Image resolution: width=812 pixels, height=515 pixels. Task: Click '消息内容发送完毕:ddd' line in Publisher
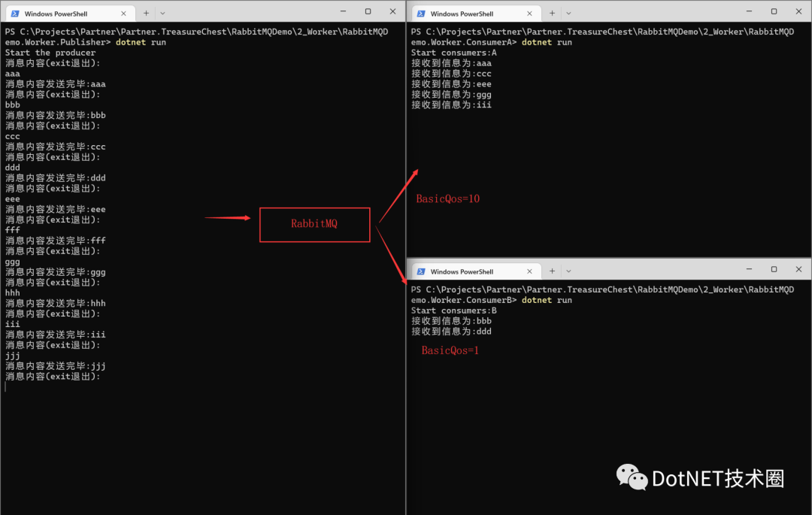point(56,178)
